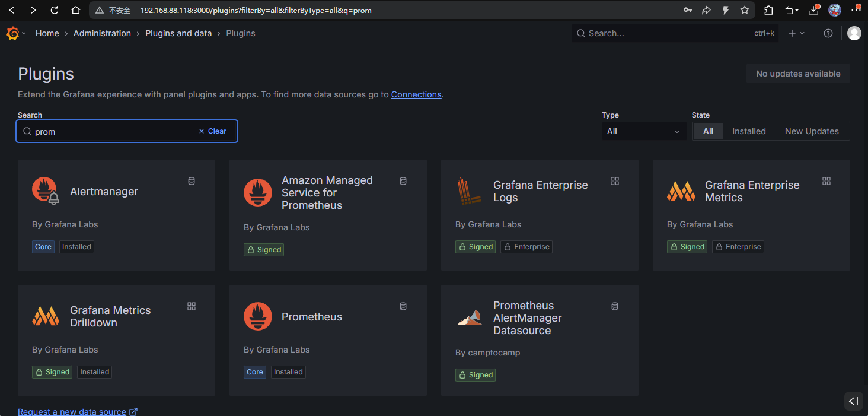Click the app type icon on the Grafana Enterprise Logs card
The width and height of the screenshot is (868, 416).
(x=615, y=181)
